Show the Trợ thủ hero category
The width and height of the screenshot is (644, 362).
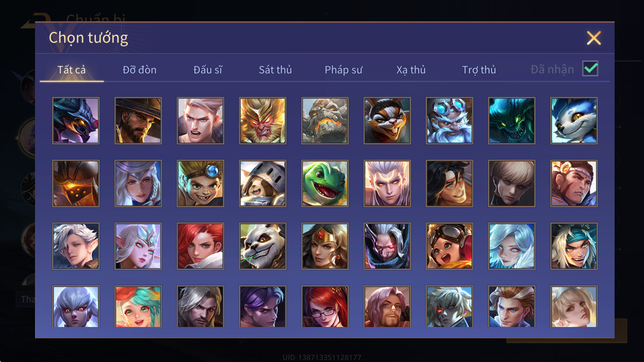(x=479, y=70)
